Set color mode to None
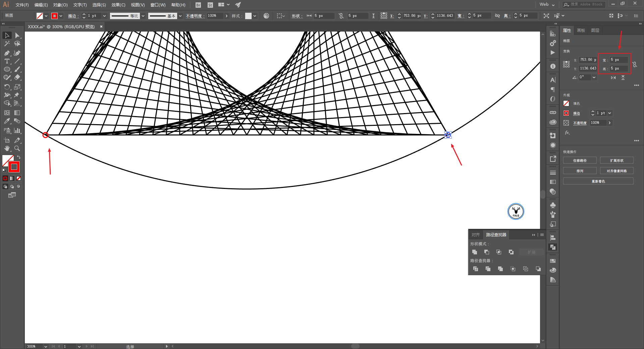The width and height of the screenshot is (644, 349). point(19,178)
